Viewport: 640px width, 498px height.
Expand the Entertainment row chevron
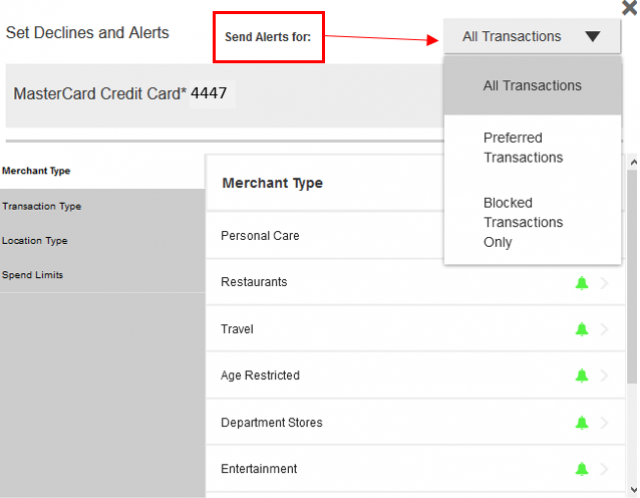[x=604, y=469]
